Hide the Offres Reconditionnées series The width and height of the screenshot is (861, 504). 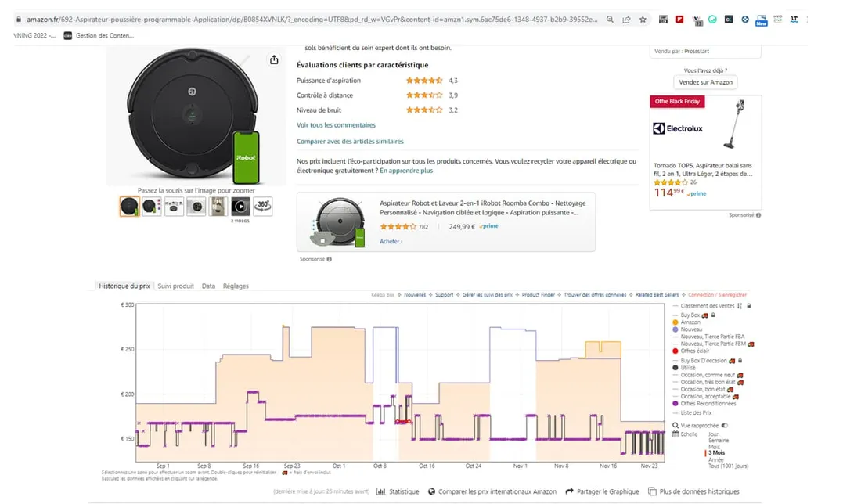click(x=675, y=404)
